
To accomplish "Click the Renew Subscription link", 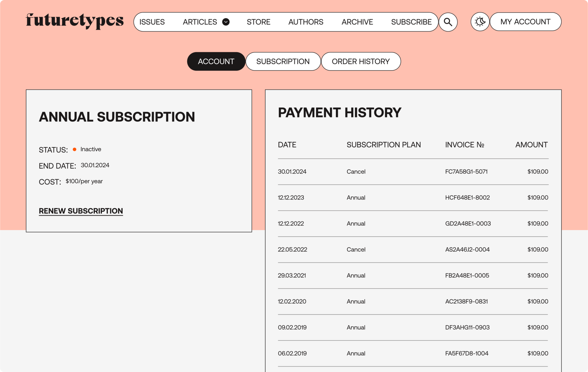I will click(x=81, y=211).
